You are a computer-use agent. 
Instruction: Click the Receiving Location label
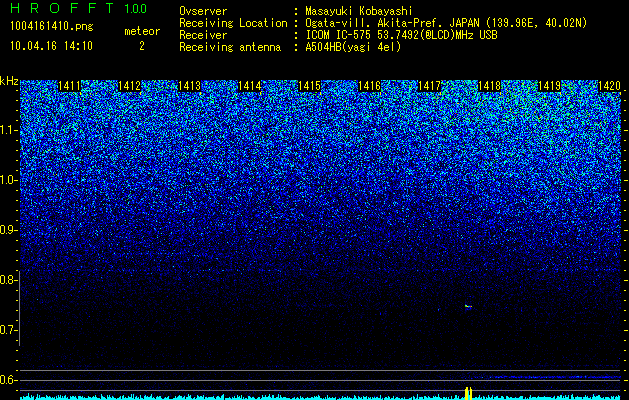click(x=233, y=23)
